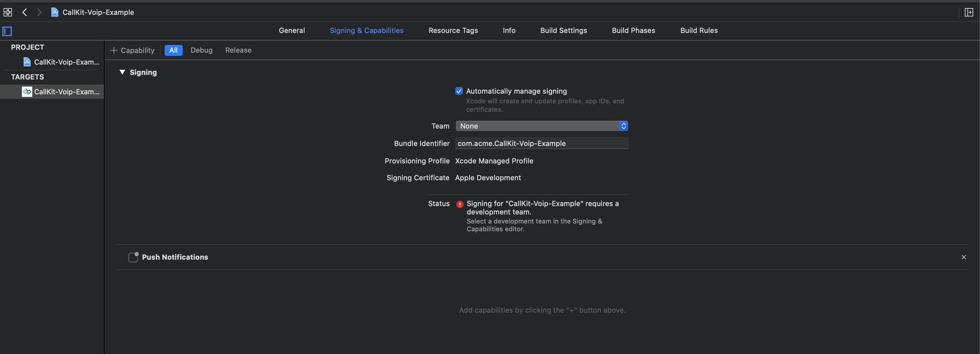Click the Apple Development certificate value
The width and height of the screenshot is (980, 354).
(488, 178)
